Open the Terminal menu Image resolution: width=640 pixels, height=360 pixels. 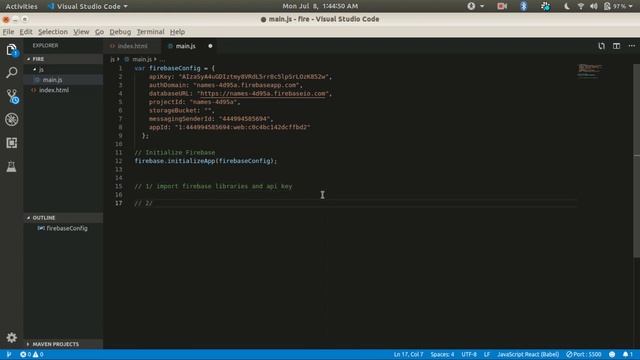pyautogui.click(x=150, y=32)
